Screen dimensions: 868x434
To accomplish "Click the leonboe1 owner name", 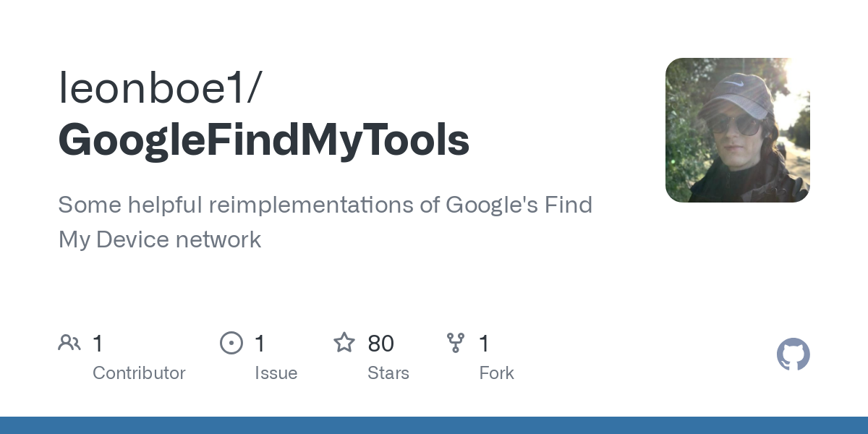I will (x=161, y=89).
